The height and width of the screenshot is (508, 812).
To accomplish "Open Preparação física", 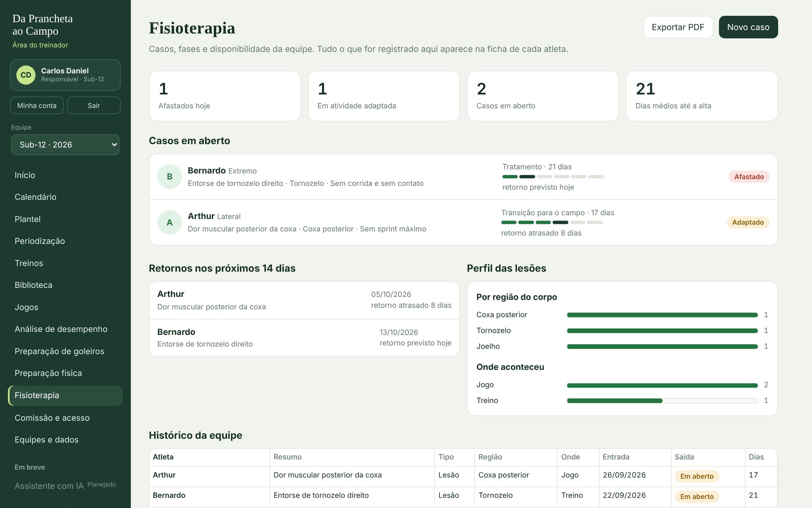I will tap(65, 373).
